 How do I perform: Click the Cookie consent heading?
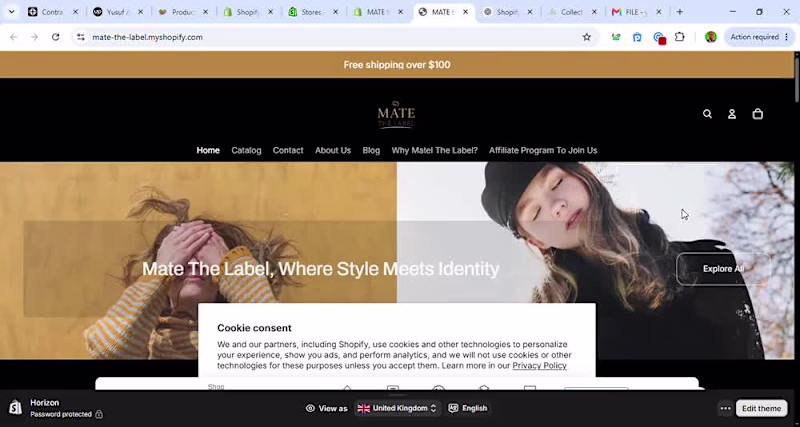[254, 328]
